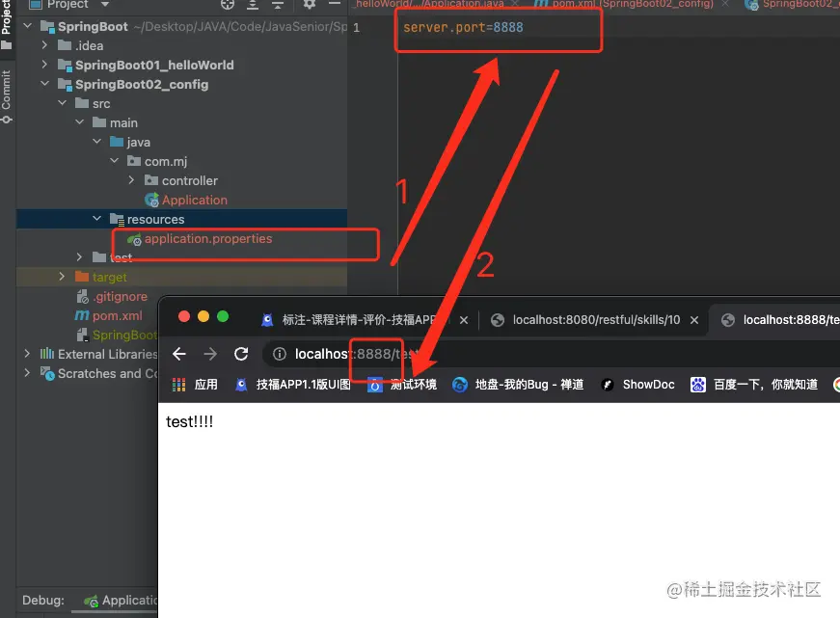Select the .gitignore file

point(120,296)
